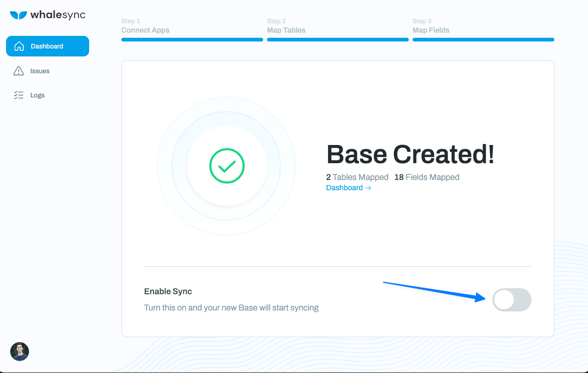Click the Map Fields progress bar
Screen dimensions: 588x373
pos(483,40)
